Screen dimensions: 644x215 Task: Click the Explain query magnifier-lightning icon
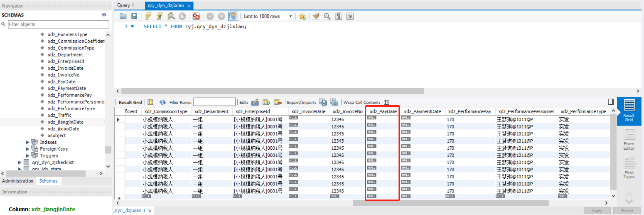(x=171, y=16)
